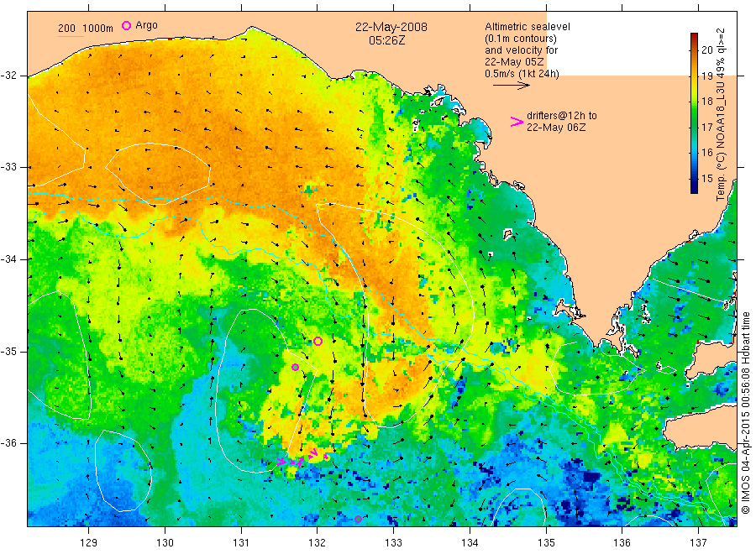Image resolution: width=756 pixels, height=554 pixels.
Task: Click the longitude axis label 134
Action: tap(470, 543)
